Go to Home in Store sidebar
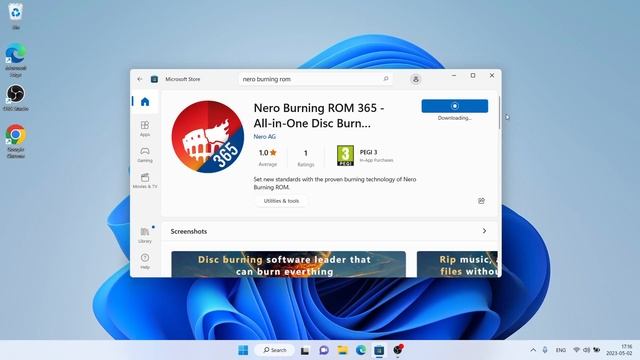Screen dimensions: 640x360 tap(145, 102)
